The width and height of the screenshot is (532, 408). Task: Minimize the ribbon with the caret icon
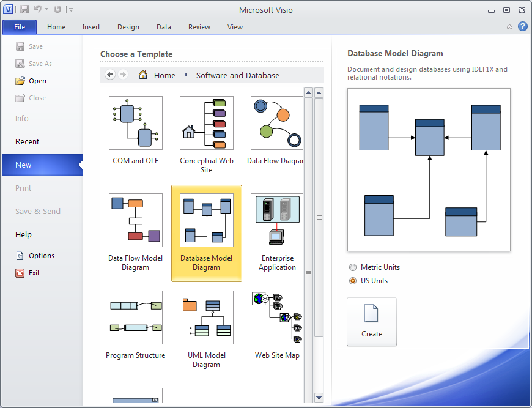coord(509,27)
